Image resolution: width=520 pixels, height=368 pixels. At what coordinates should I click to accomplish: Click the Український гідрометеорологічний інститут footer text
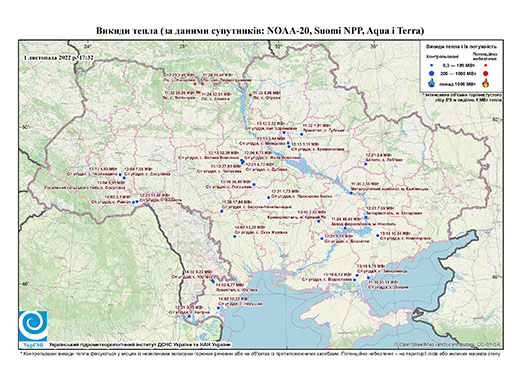coord(139,344)
